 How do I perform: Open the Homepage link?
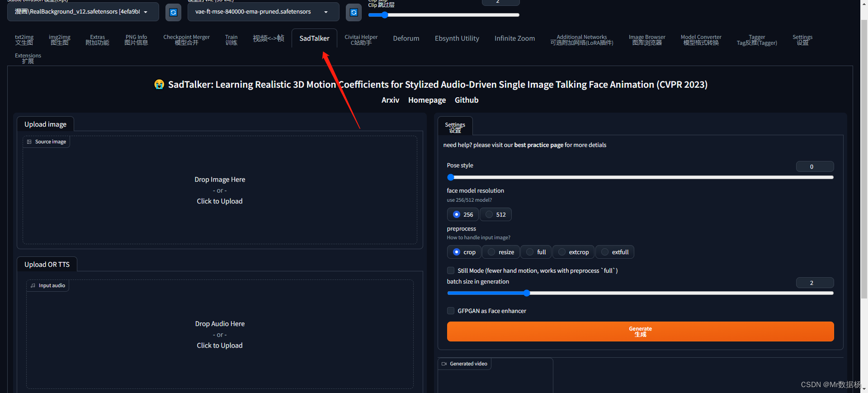pos(427,100)
